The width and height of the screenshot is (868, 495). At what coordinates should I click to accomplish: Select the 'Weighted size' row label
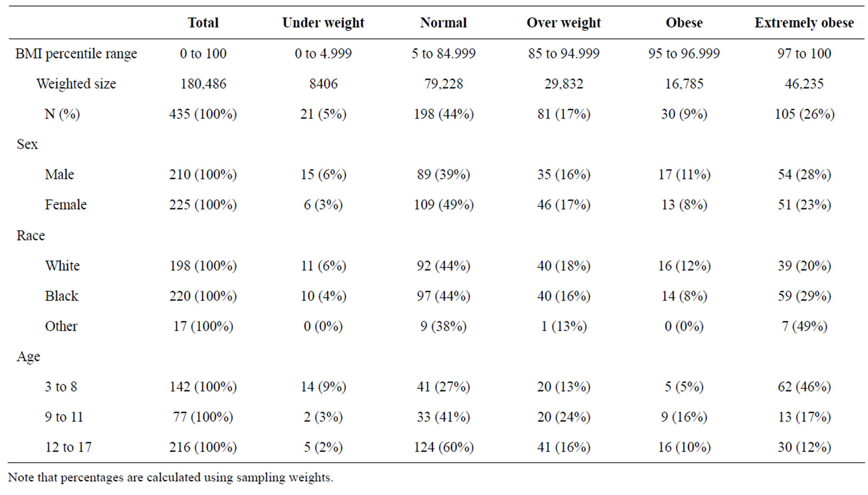point(76,83)
